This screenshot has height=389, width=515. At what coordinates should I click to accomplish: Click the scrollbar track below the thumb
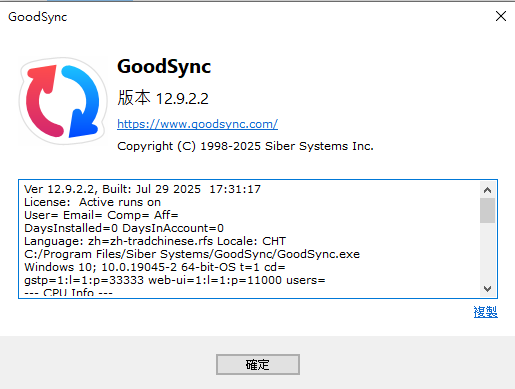[487, 252]
